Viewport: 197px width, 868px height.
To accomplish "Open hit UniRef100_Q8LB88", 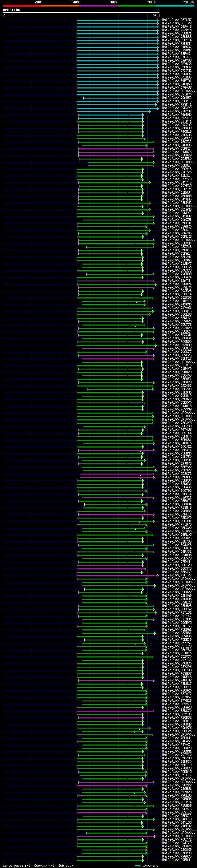I will coord(177,37).
